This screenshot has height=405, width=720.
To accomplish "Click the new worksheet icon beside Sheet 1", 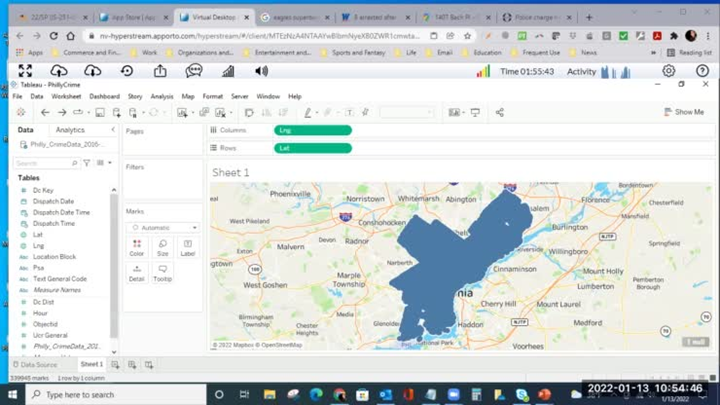I will [116, 365].
